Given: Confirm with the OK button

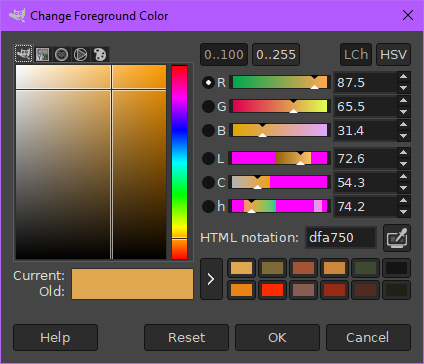Looking at the screenshot, I should point(277,337).
